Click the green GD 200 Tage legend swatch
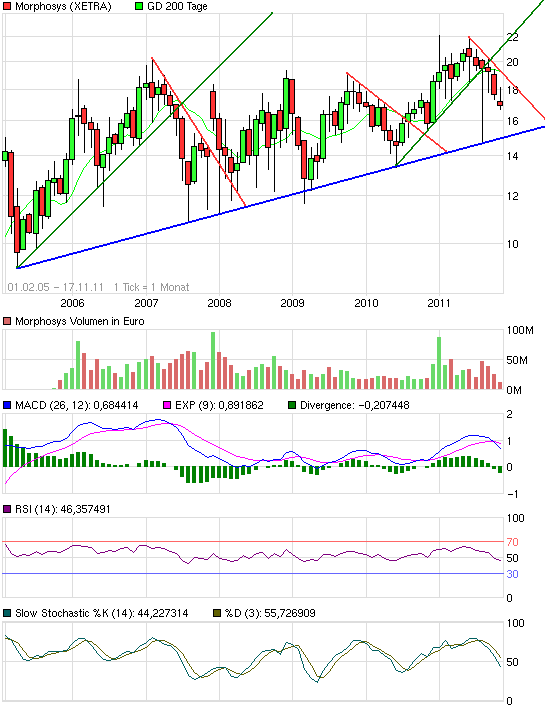 click(139, 6)
